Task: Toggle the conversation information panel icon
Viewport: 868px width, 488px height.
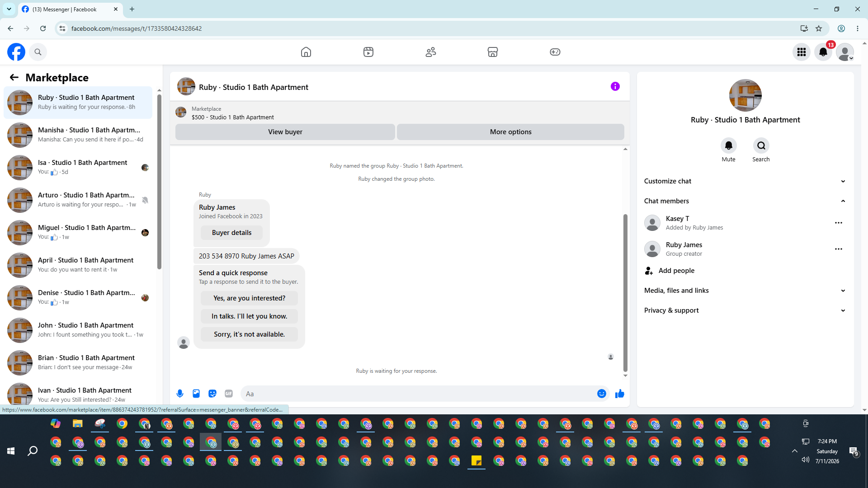Action: pyautogui.click(x=615, y=86)
